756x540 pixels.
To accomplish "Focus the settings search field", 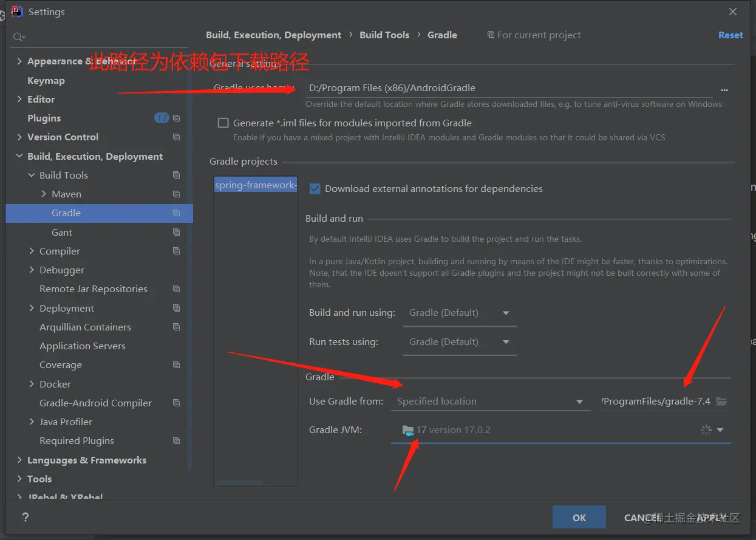I will pyautogui.click(x=100, y=37).
